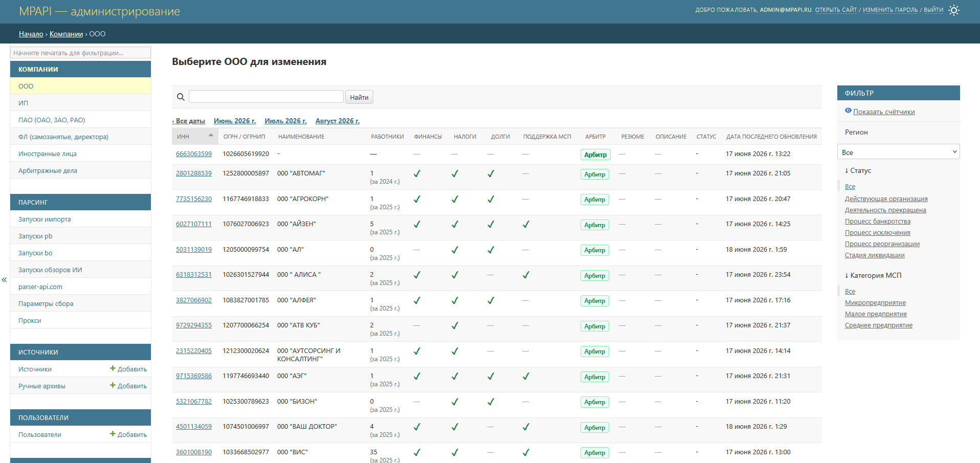The width and height of the screenshot is (980, 463).
Task: Collapse the Категория МСП filter section
Action: (x=873, y=275)
